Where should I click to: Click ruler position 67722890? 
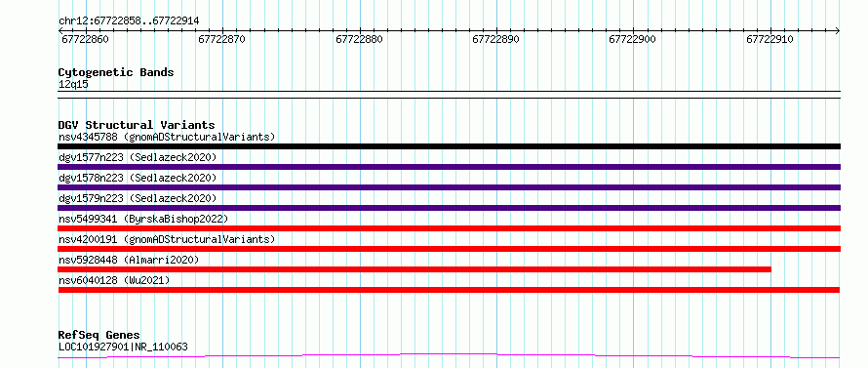click(496, 39)
